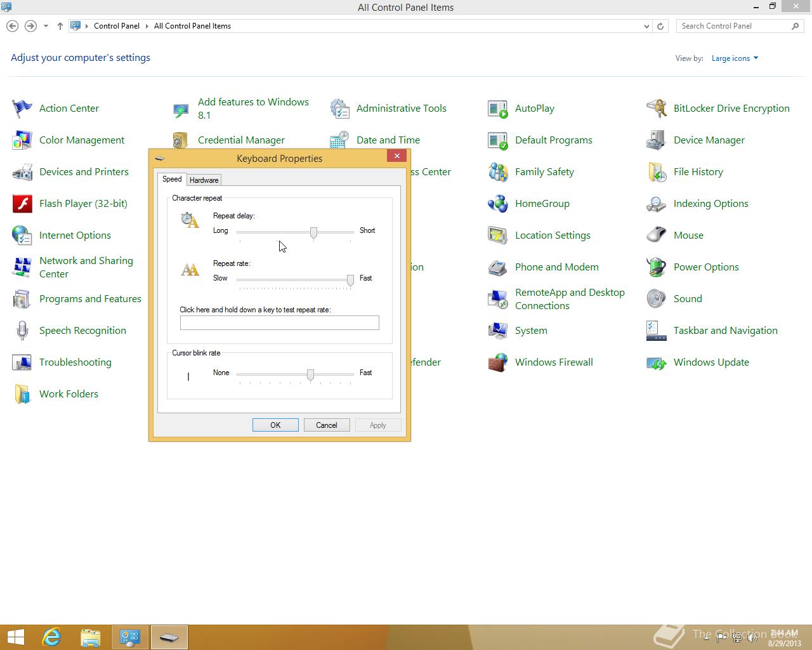Viewport: 812px width, 650px height.
Task: Open AutoPlay icon
Action: pos(498,109)
